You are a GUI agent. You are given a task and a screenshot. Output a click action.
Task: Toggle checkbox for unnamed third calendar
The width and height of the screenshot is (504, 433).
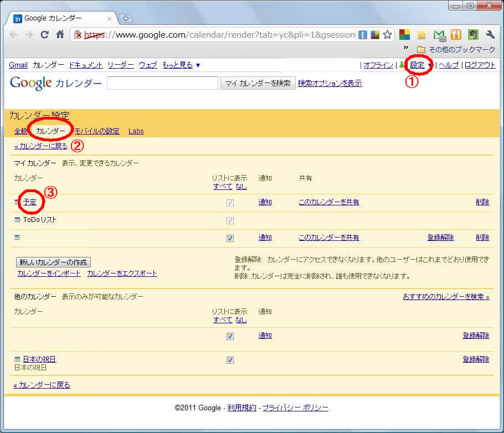(230, 238)
